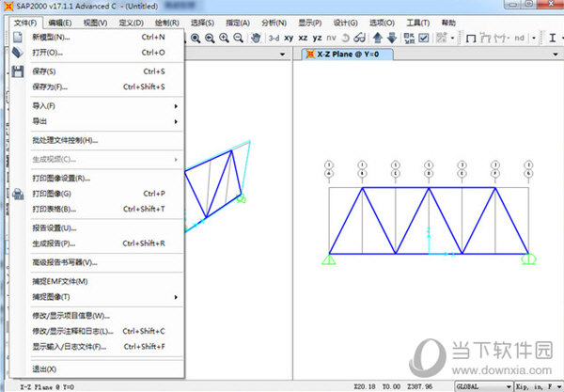Click the rubber band zoom icon
Viewport: 564px width, 392px height.
(x=196, y=38)
